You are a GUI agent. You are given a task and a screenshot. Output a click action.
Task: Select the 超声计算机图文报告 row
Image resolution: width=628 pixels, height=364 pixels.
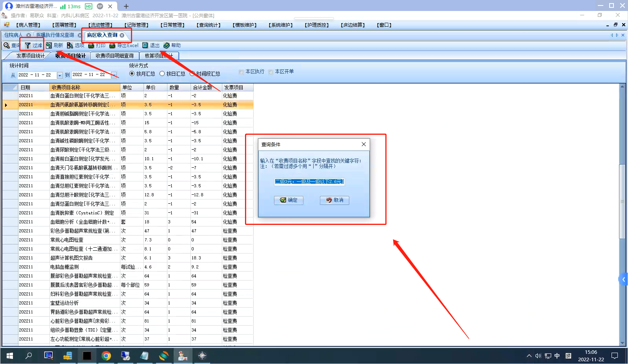tap(128, 258)
